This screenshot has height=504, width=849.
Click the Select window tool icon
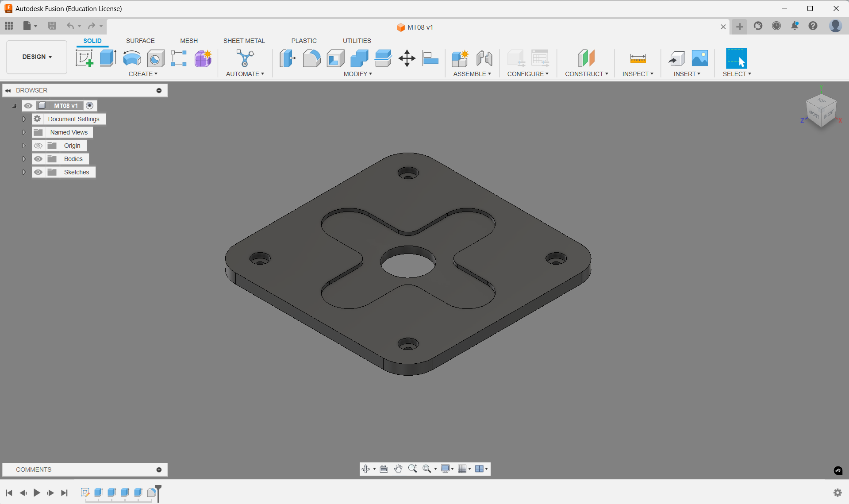coord(737,58)
